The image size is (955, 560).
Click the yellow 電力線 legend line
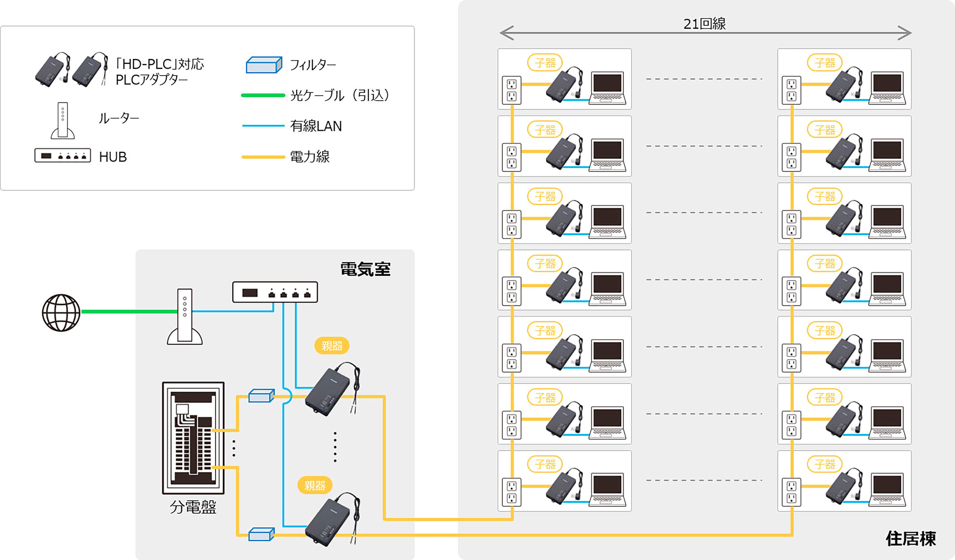pos(263,157)
